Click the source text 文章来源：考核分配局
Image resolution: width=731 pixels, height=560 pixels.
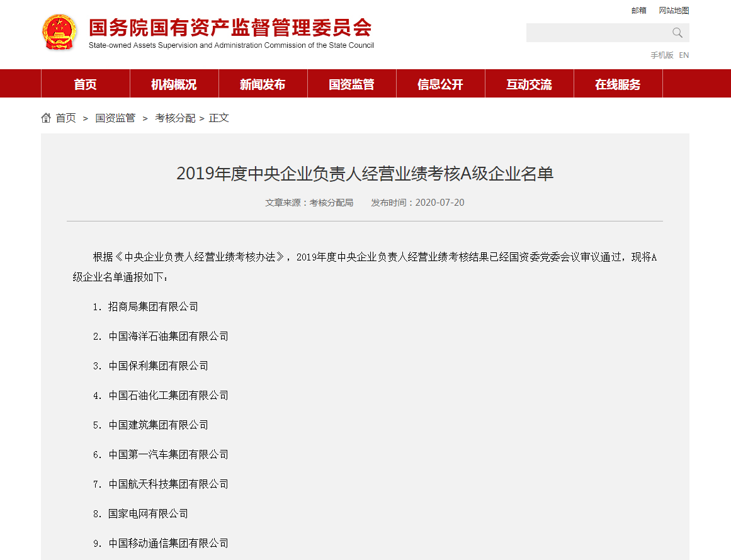coord(309,203)
